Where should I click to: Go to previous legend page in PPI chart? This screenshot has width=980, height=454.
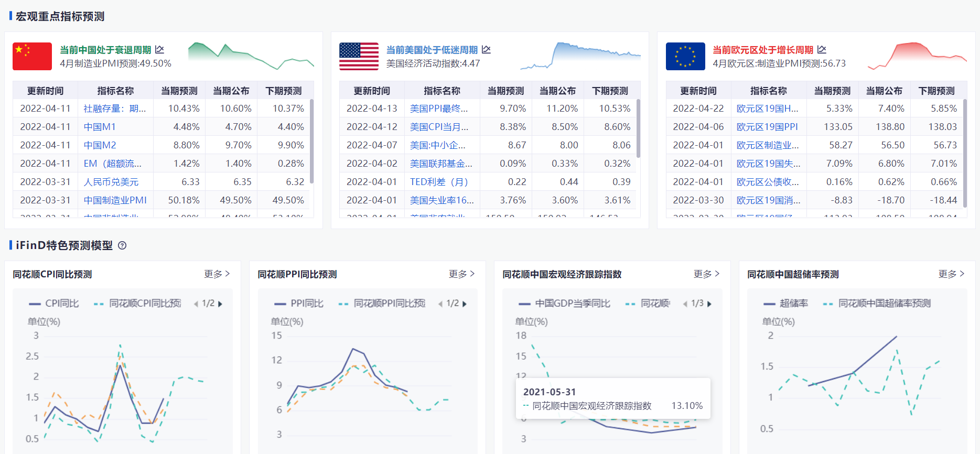click(x=440, y=304)
